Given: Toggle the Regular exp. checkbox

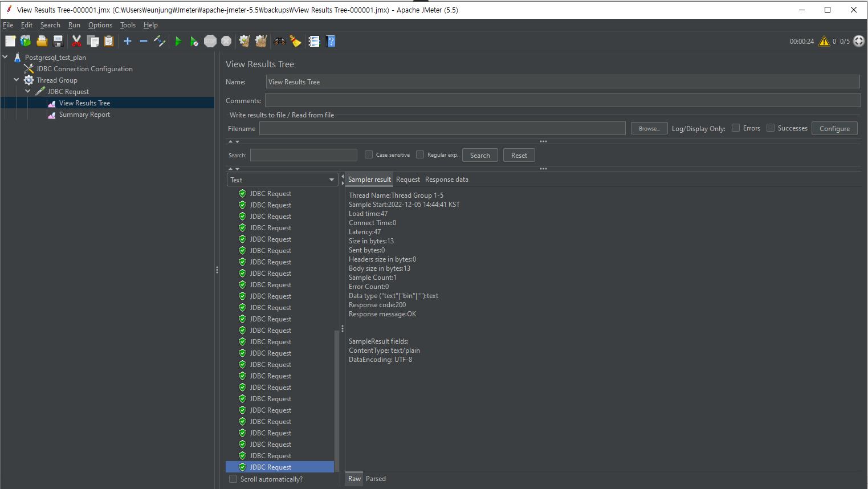Looking at the screenshot, I should click(420, 154).
